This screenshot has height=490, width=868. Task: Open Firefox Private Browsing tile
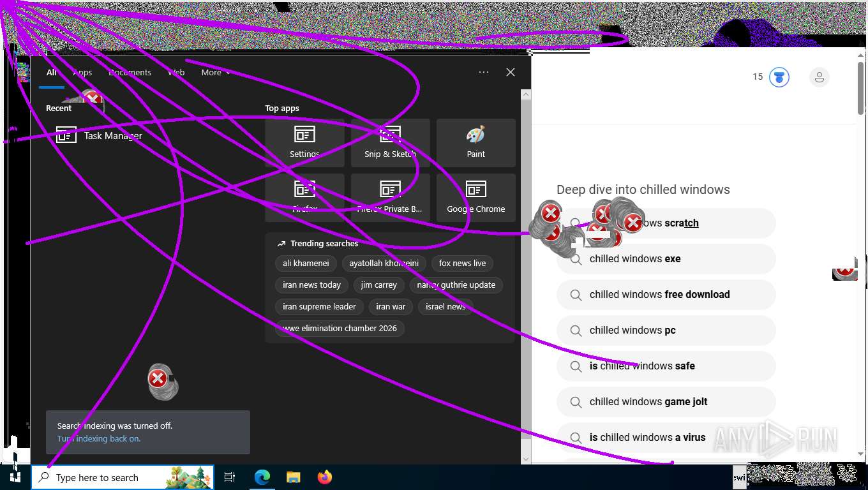390,197
